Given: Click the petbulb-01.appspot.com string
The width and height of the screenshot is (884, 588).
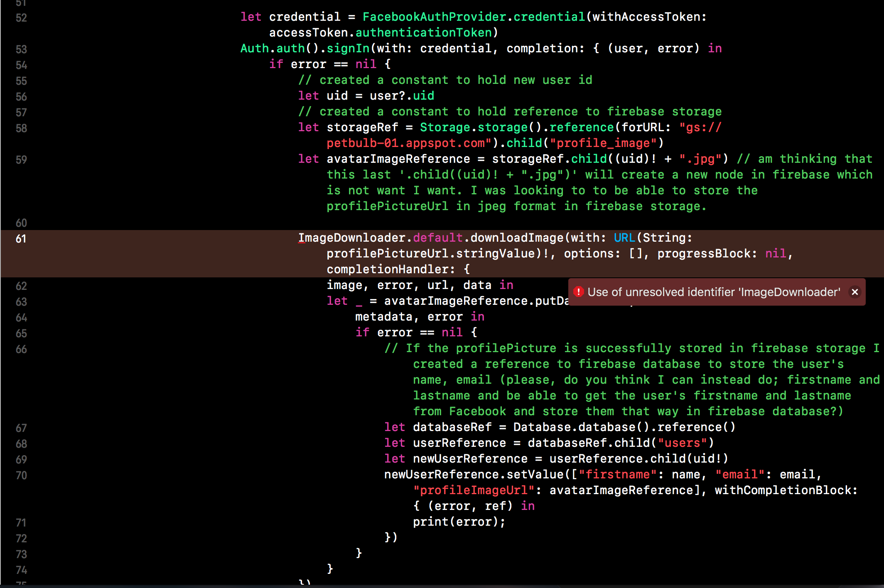Looking at the screenshot, I should pos(409,143).
